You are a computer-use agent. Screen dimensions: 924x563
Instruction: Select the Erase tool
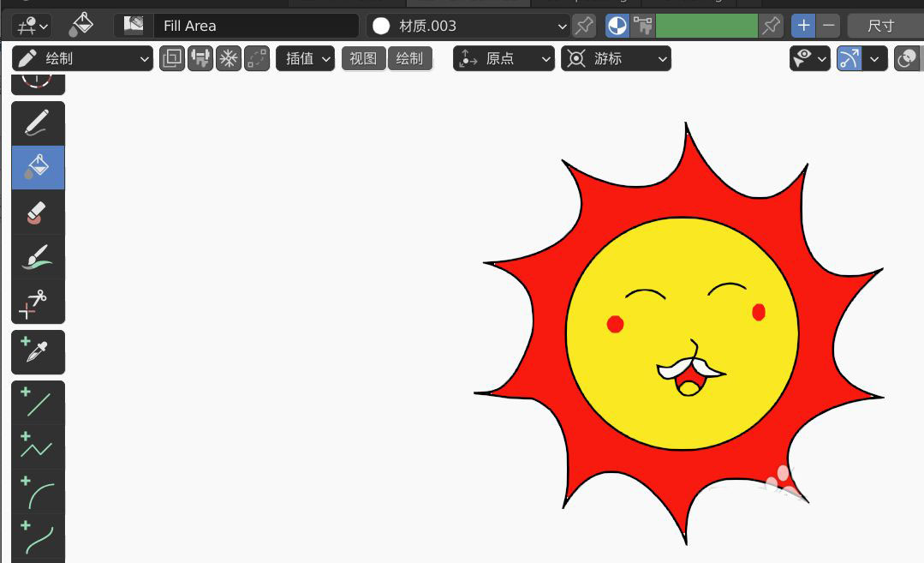[38, 213]
